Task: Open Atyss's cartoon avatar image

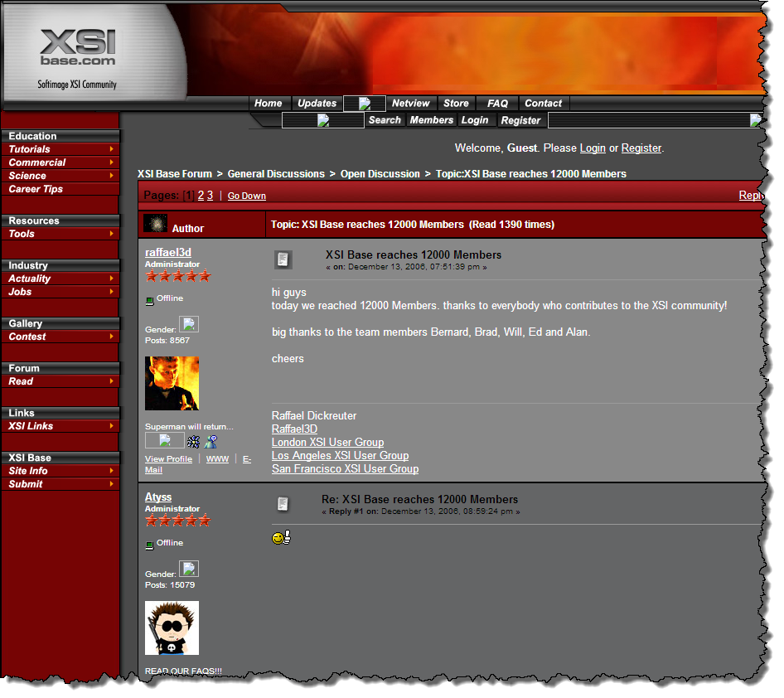Action: [172, 628]
